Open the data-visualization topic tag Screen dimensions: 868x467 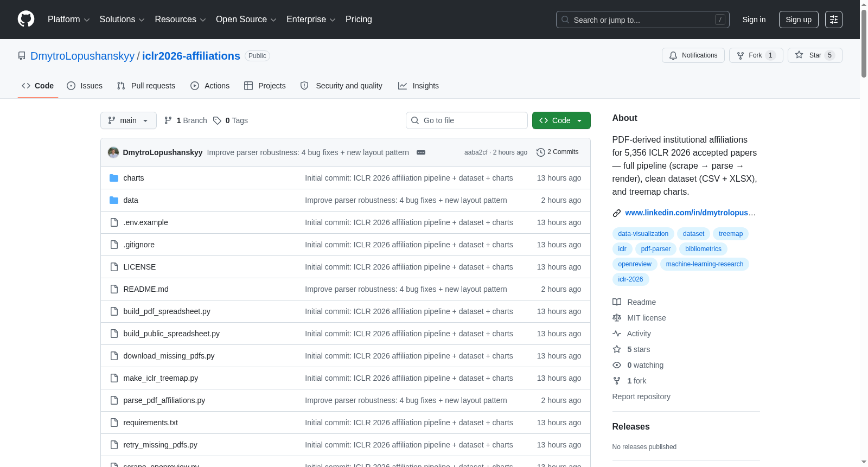[x=643, y=234]
